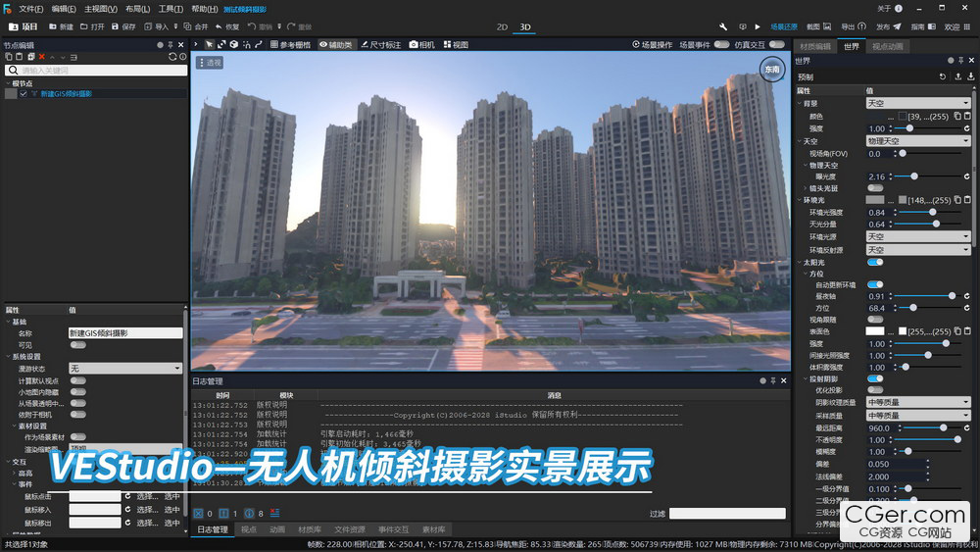Select the scale/expand arrows tool in viewport toolbar
The image size is (980, 552).
pyautogui.click(x=221, y=44)
